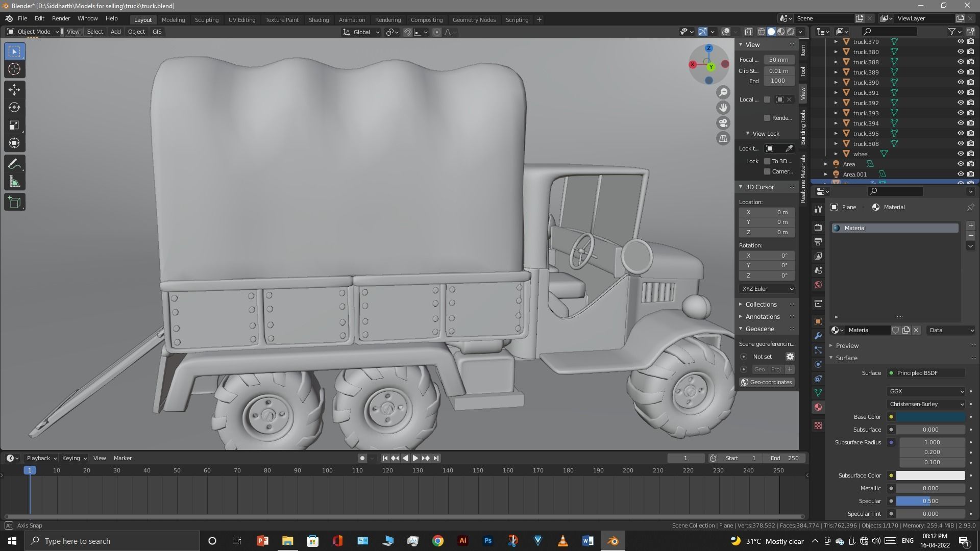Viewport: 980px width, 551px height.
Task: Open the Add menu in viewport header
Action: point(115,32)
